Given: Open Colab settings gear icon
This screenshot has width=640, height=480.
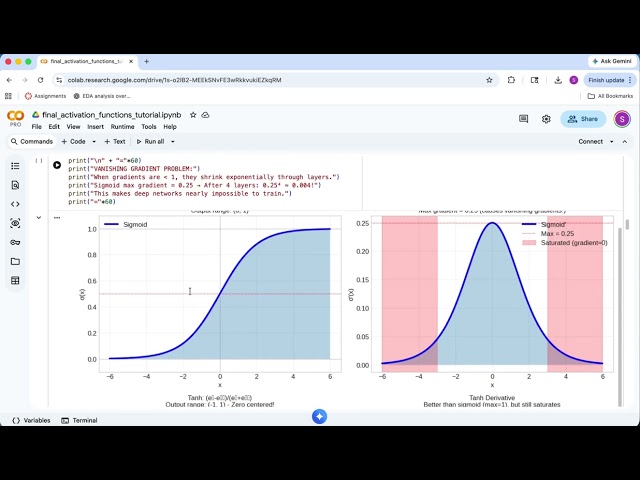Looking at the screenshot, I should [546, 119].
